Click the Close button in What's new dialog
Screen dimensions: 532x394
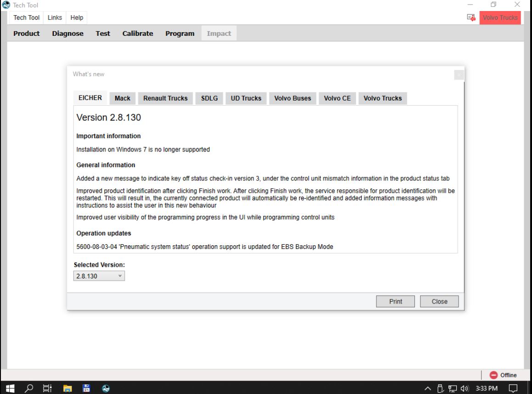click(439, 301)
